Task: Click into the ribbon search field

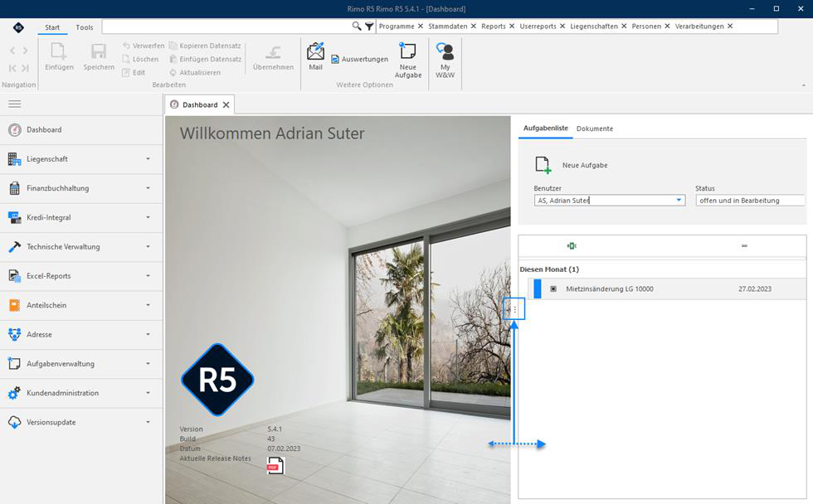Action: tap(226, 26)
